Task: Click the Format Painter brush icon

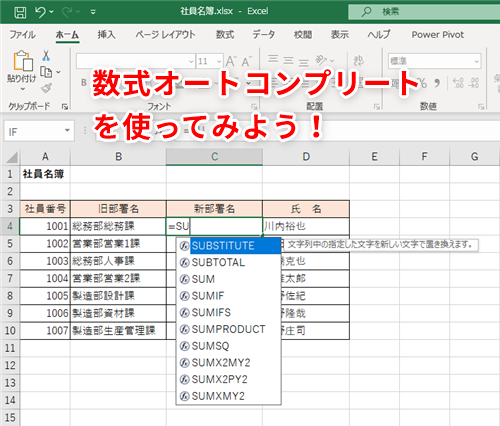Action: (x=46, y=88)
